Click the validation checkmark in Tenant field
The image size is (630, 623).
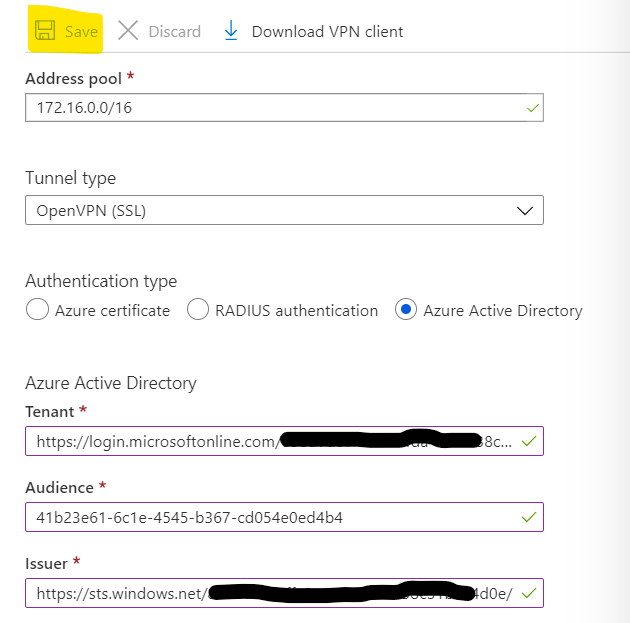(529, 441)
